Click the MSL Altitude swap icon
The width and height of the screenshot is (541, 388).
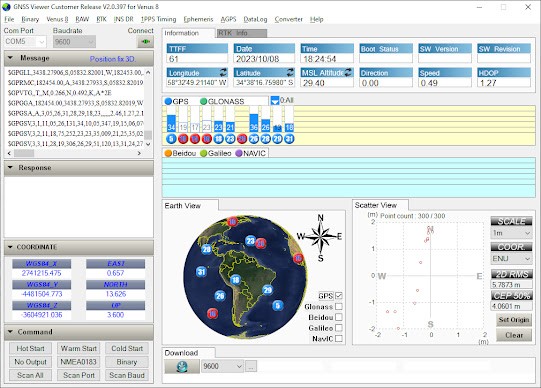(348, 72)
